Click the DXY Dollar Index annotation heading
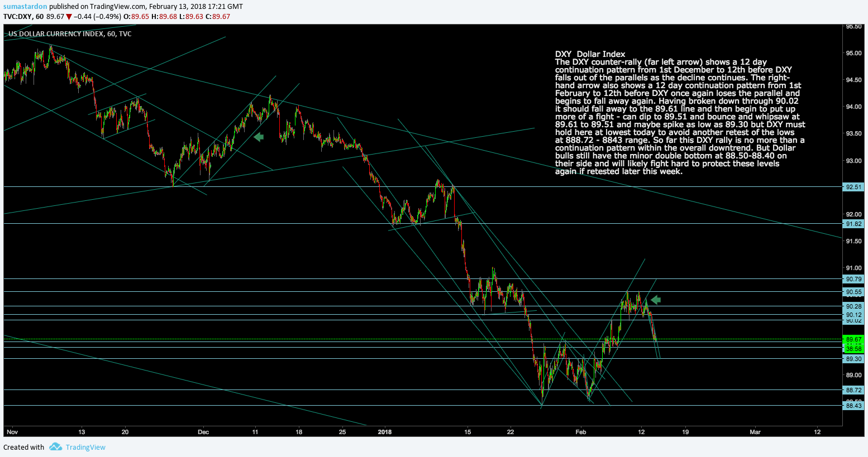Viewport: 868px width, 457px height. point(590,54)
